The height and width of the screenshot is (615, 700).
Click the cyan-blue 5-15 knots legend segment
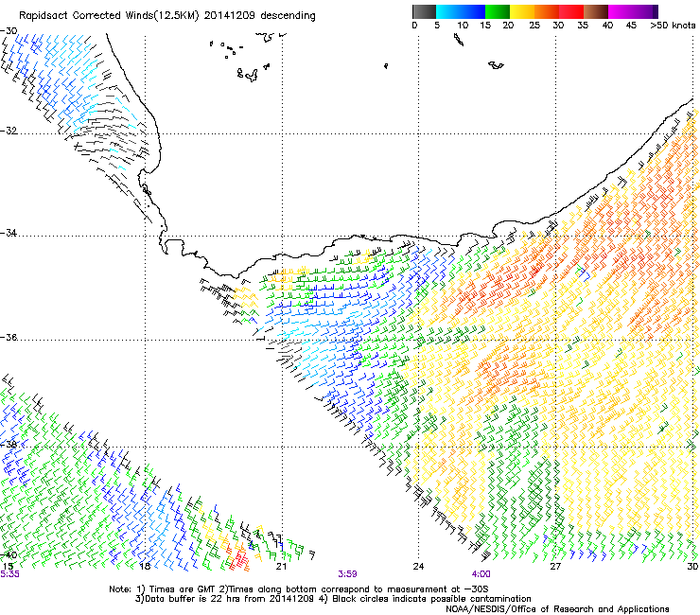461,11
